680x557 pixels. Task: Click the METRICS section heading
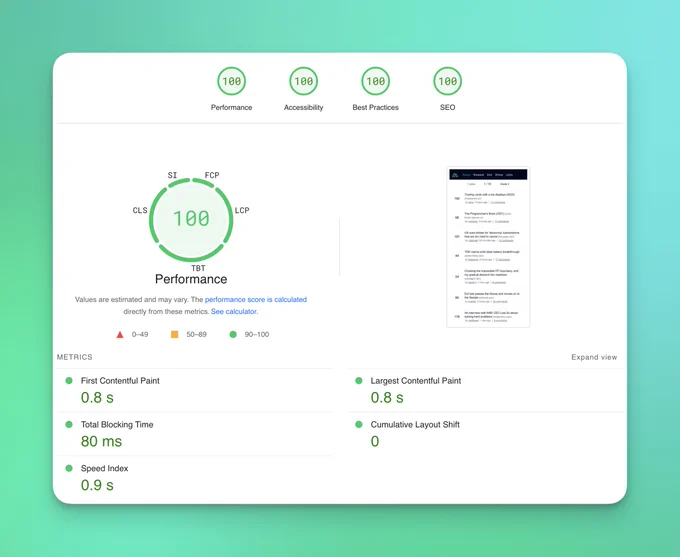click(x=75, y=357)
